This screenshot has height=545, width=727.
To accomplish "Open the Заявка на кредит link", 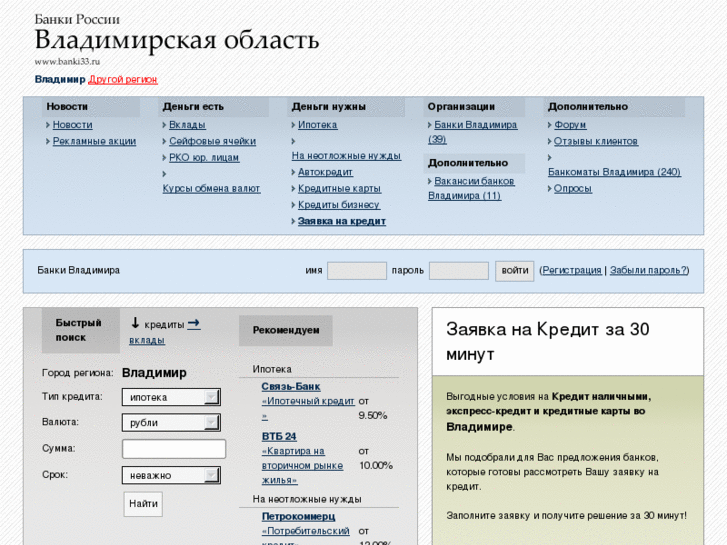I will pos(341,221).
